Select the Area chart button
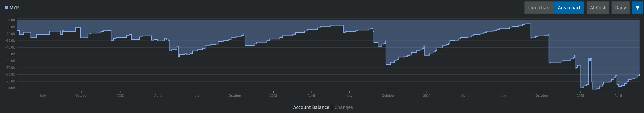Viewport: 644px width, 113px height. pos(569,8)
